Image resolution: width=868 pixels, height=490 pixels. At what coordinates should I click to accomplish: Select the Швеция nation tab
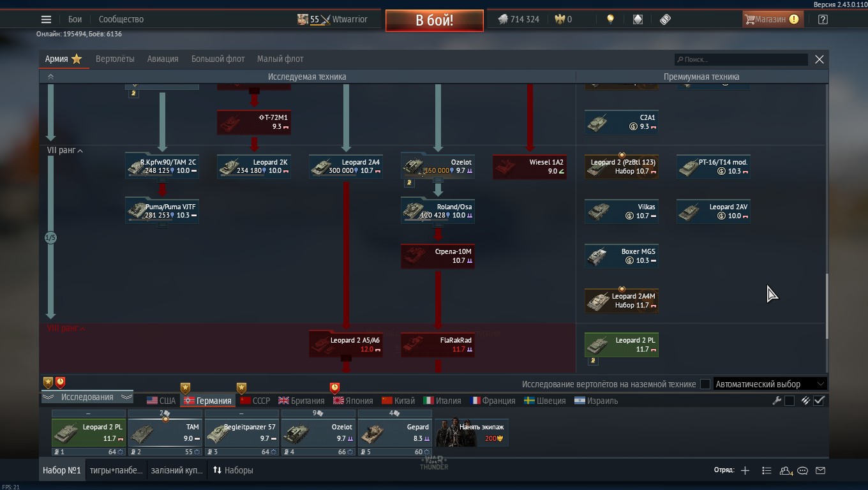[x=545, y=401]
